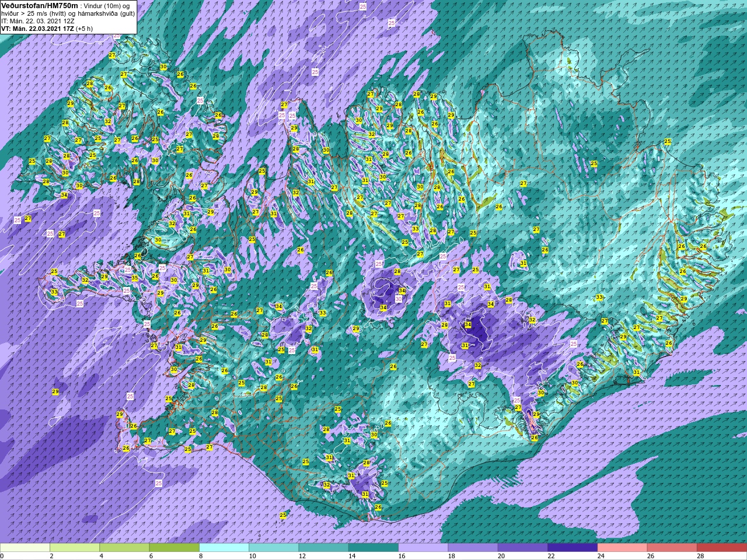Click the legend tick label "28"
The width and height of the screenshot is (747, 560).
(x=700, y=556)
